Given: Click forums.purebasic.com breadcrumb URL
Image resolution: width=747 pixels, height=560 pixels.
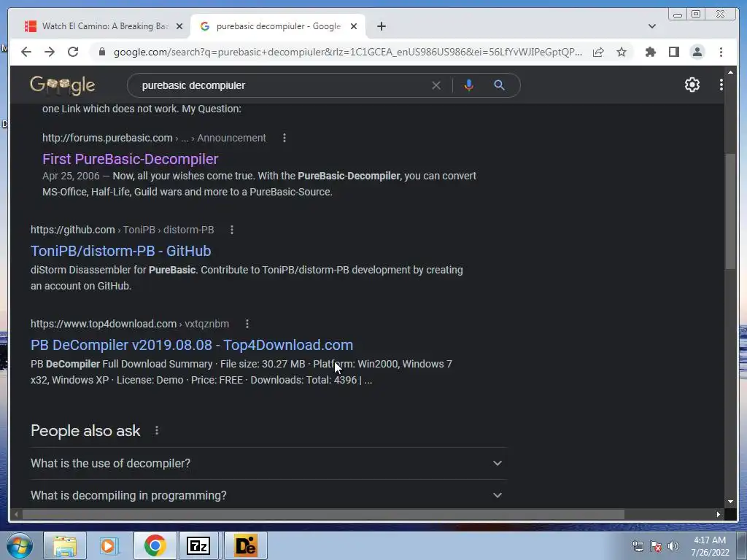Looking at the screenshot, I should pos(154,138).
